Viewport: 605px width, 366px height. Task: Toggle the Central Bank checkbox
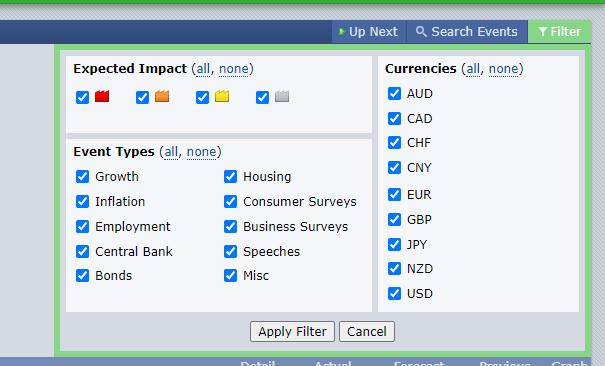click(82, 251)
